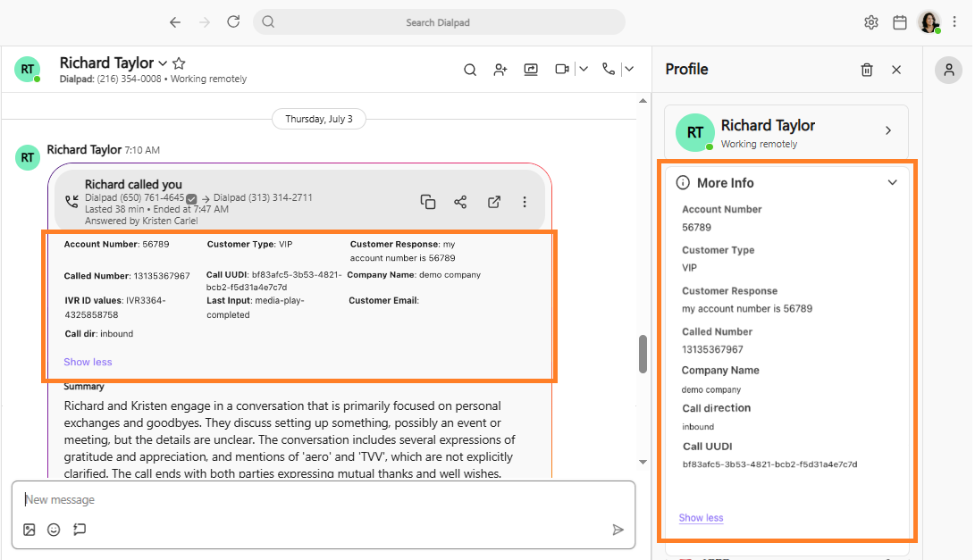Click Show less in call card
This screenshot has width=975, height=560.
click(x=88, y=362)
